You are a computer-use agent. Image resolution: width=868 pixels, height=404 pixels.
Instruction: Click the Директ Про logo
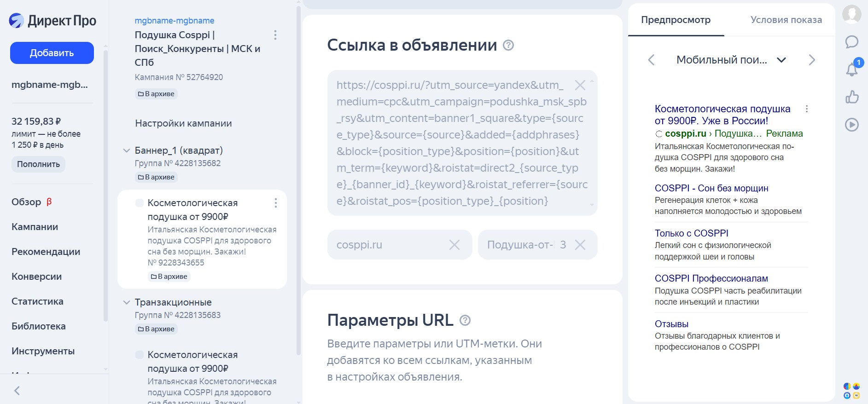pos(52,21)
